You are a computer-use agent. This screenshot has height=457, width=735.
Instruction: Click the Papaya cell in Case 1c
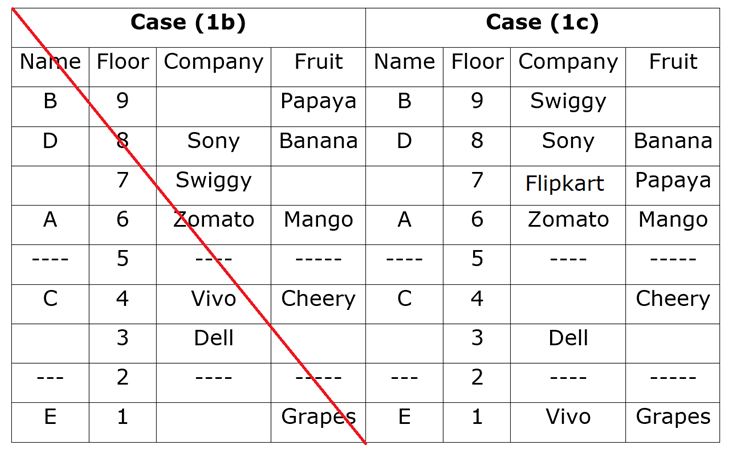point(672,181)
